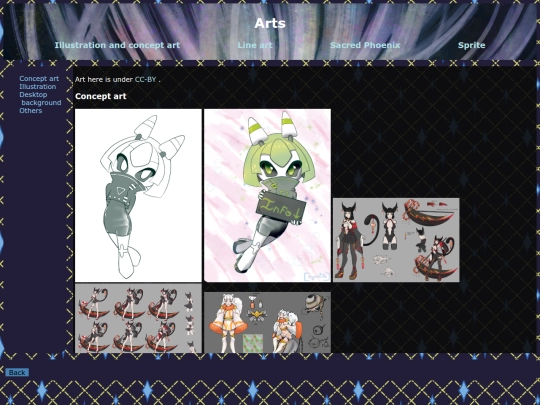This screenshot has width=540, height=405.
Task: Jump to Concept art in sidebar
Action: pyautogui.click(x=39, y=79)
